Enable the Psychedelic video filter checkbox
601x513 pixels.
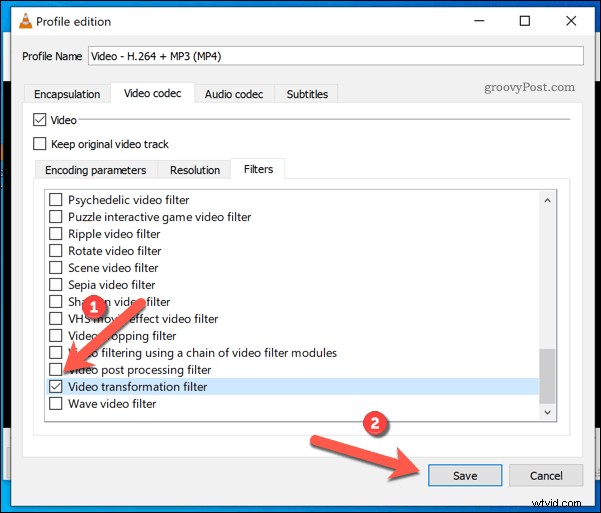point(56,199)
